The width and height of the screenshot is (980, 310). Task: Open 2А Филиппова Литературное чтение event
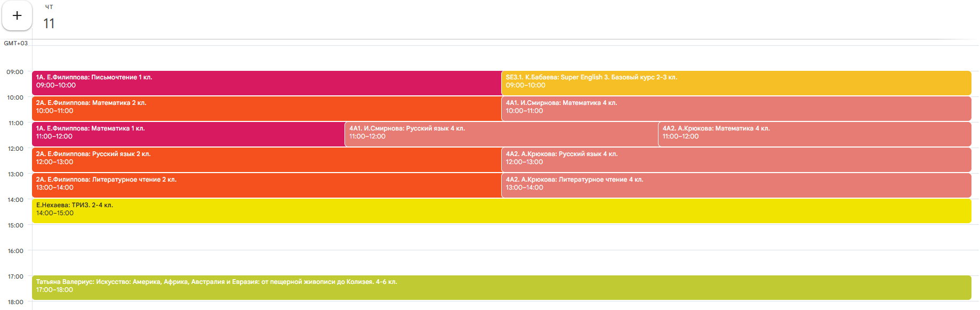pos(267,185)
